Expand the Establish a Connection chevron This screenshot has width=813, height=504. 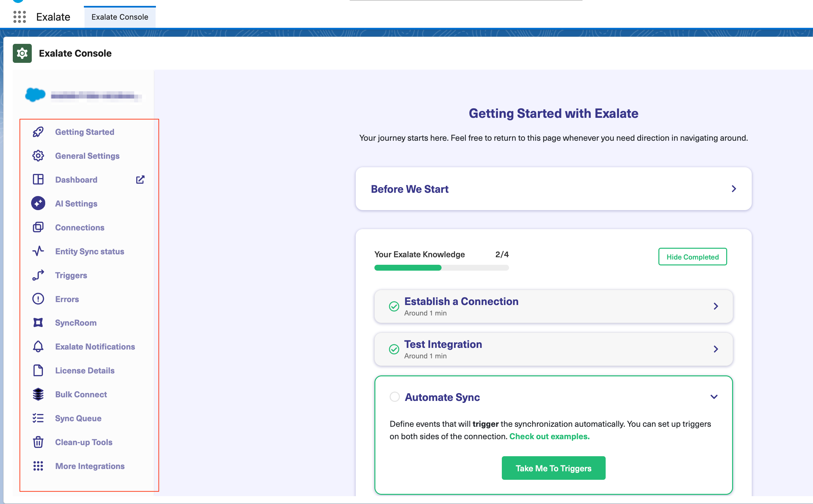[x=716, y=306]
